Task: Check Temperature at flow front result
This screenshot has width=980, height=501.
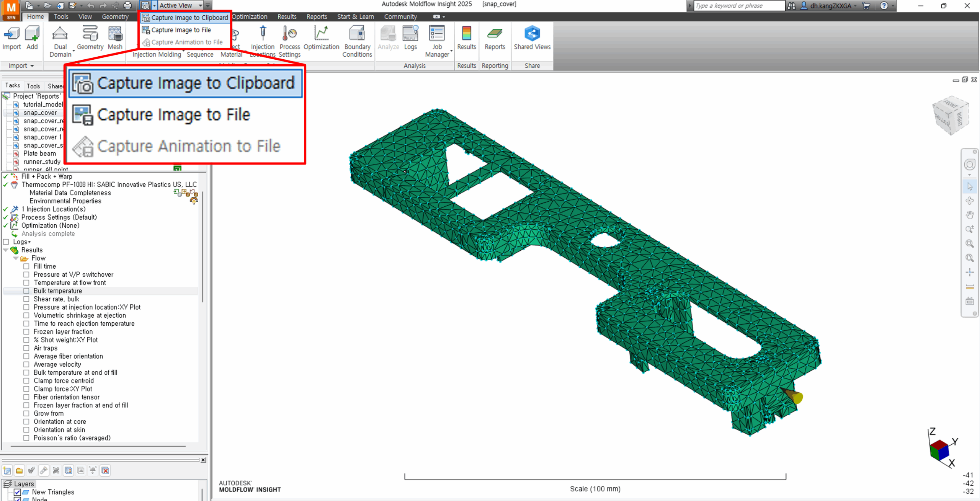Action: tap(26, 282)
